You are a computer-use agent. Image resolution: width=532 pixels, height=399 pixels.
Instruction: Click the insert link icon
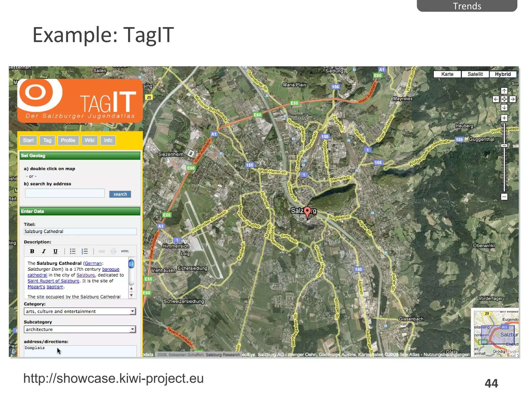[102, 251]
